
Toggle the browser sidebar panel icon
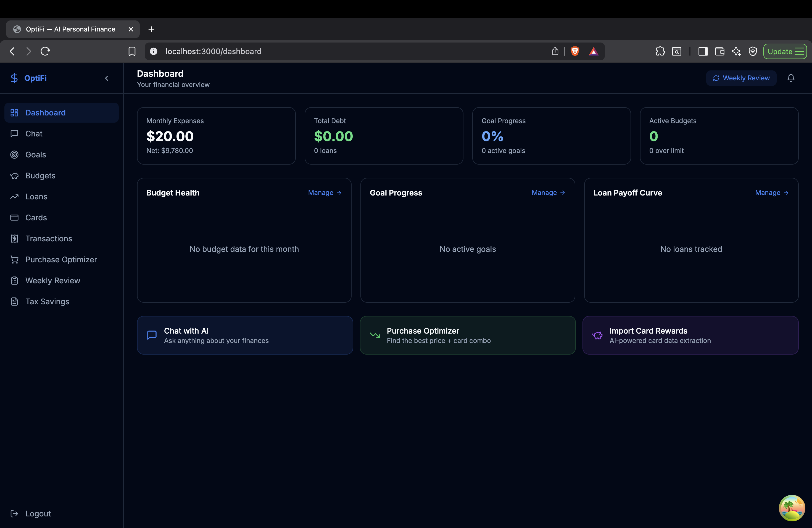[703, 51]
